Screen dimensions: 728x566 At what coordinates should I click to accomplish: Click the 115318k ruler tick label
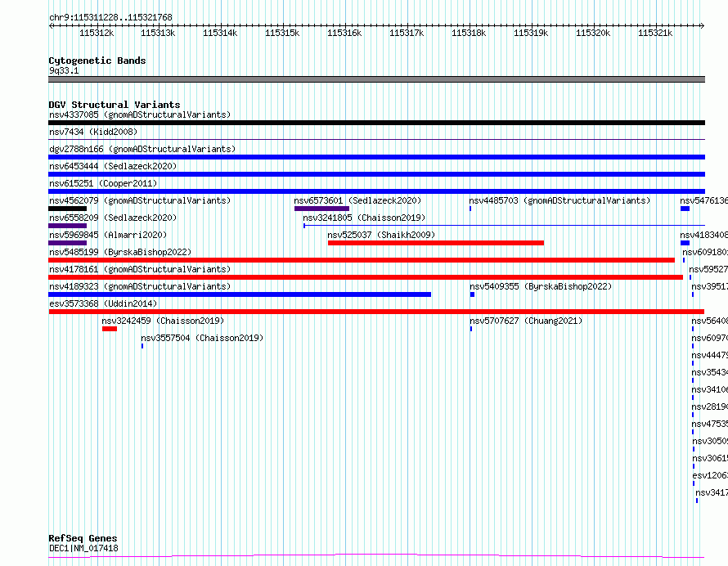469,33
